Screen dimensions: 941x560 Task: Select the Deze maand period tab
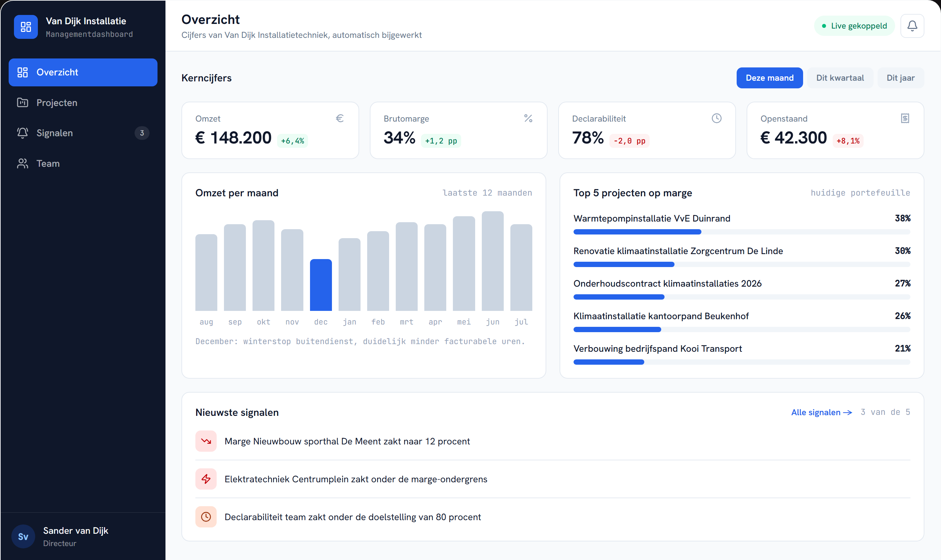[x=769, y=78]
